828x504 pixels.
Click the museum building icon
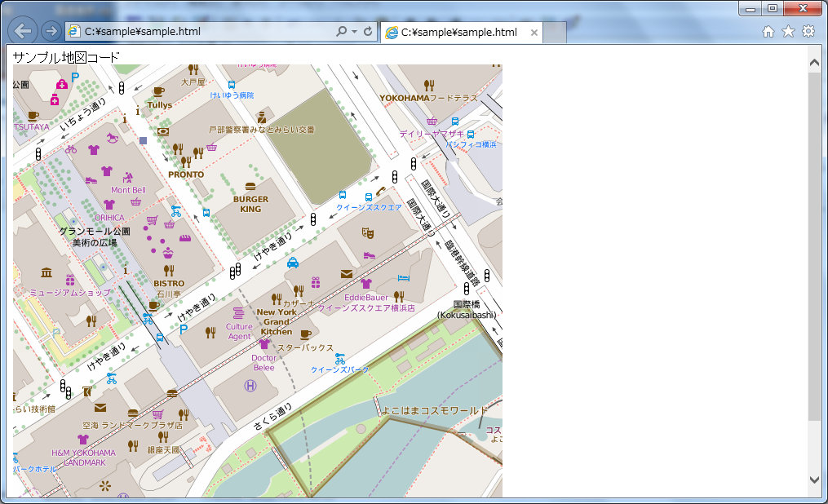[x=46, y=272]
